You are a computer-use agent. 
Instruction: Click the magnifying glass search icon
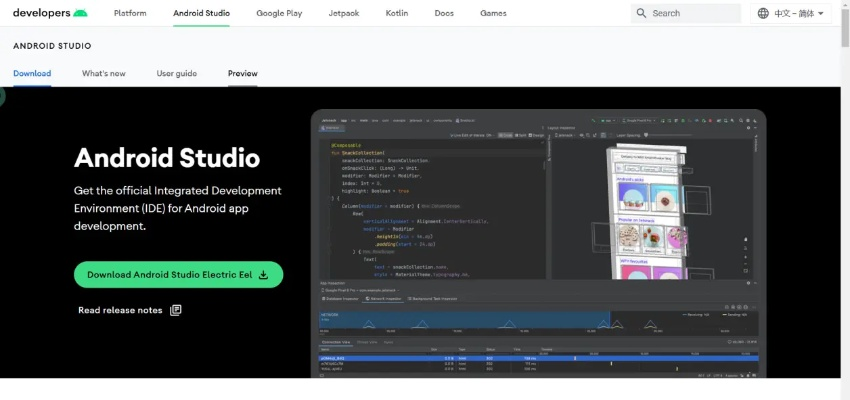[640, 13]
